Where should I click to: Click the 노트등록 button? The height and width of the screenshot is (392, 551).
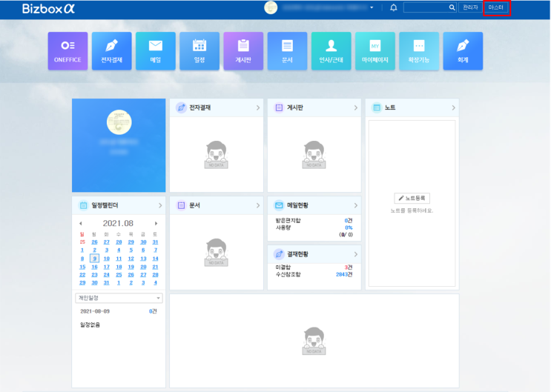(x=412, y=198)
